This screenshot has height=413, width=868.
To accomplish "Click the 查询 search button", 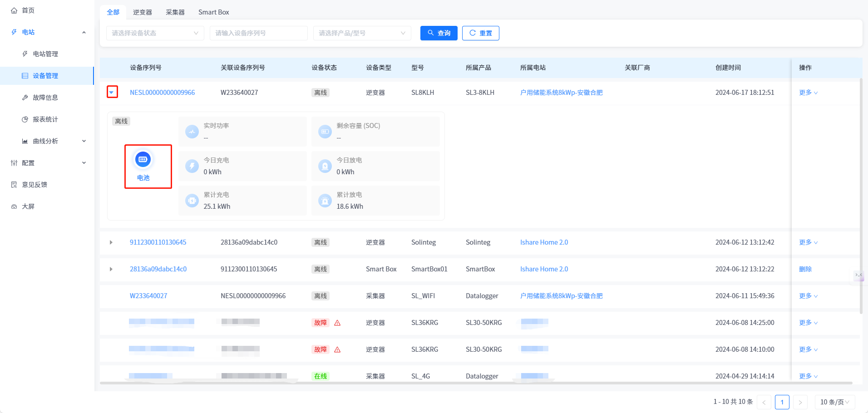I will (x=439, y=33).
